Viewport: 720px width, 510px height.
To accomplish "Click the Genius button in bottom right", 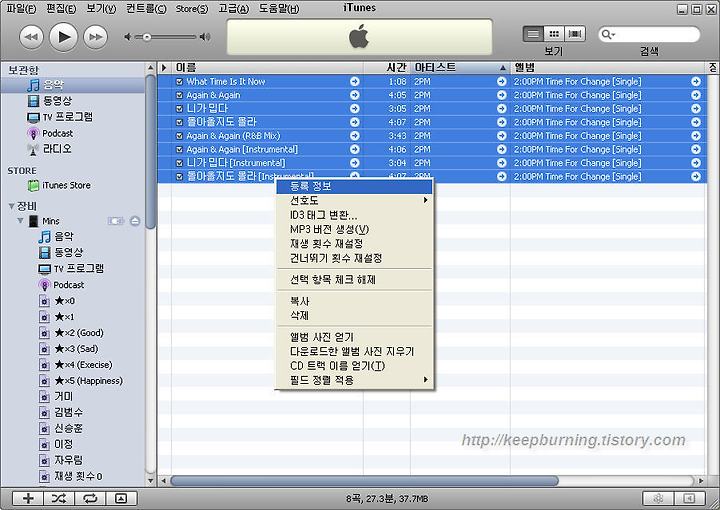I will [x=658, y=499].
